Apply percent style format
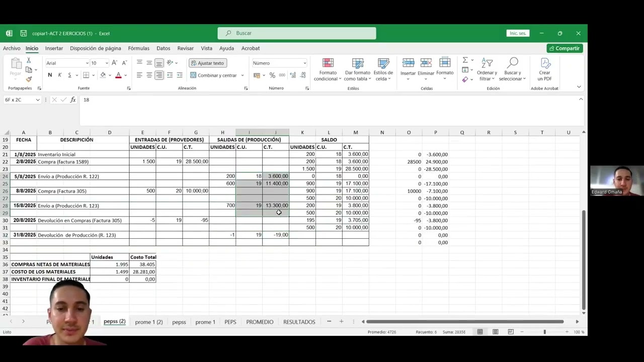 click(272, 75)
